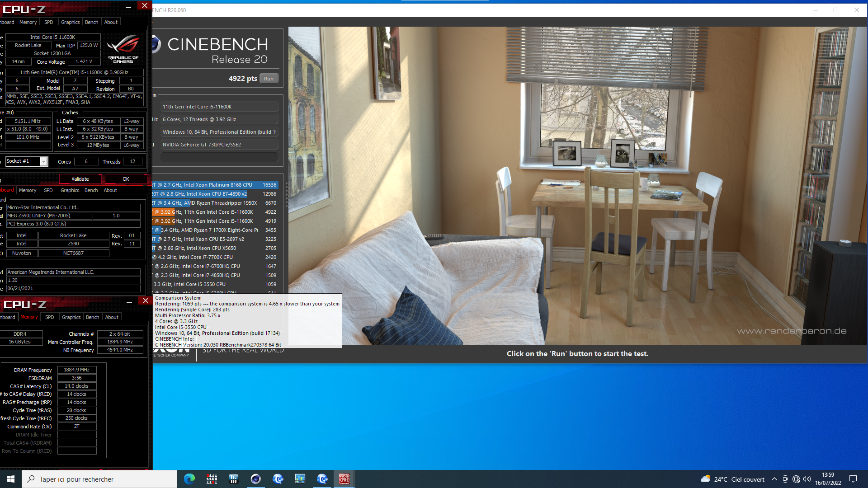The width and height of the screenshot is (868, 488).
Task: Open the red binary-digits app in taskbar
Action: 212,479
